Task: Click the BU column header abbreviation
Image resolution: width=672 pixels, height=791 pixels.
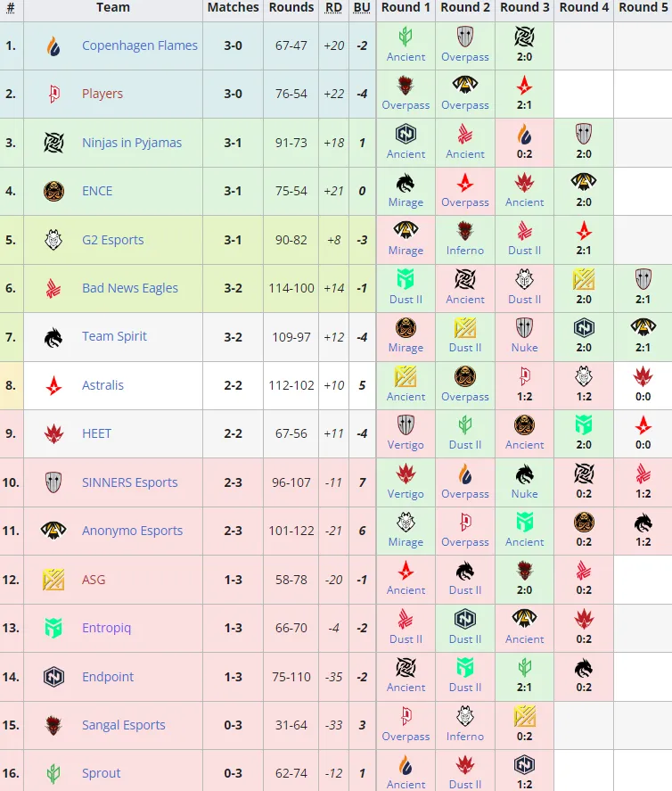Action: (362, 7)
